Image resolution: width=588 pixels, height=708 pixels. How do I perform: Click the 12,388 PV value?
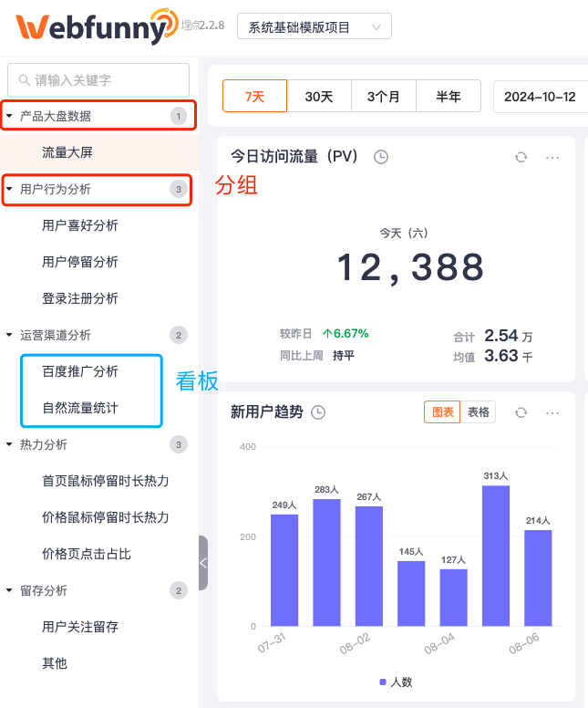point(410,267)
